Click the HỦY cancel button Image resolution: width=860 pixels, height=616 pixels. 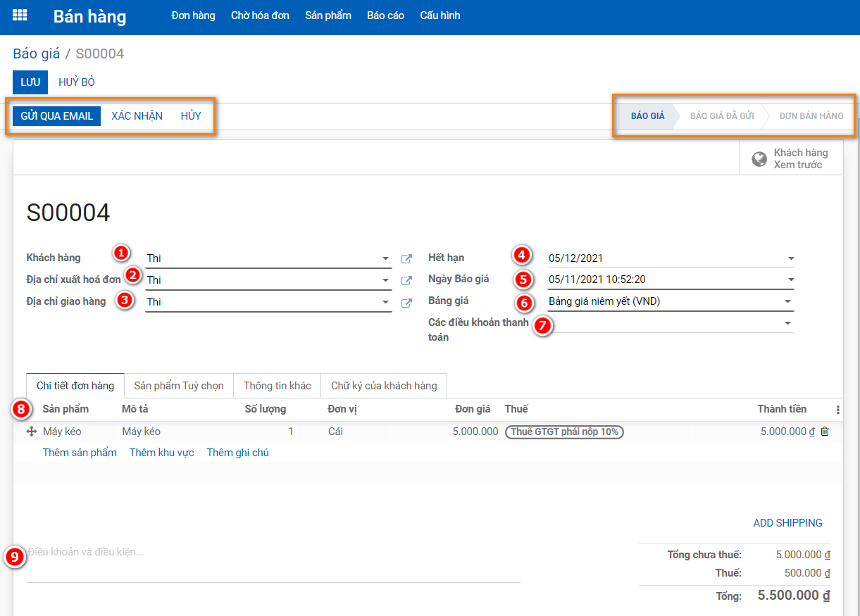[191, 116]
